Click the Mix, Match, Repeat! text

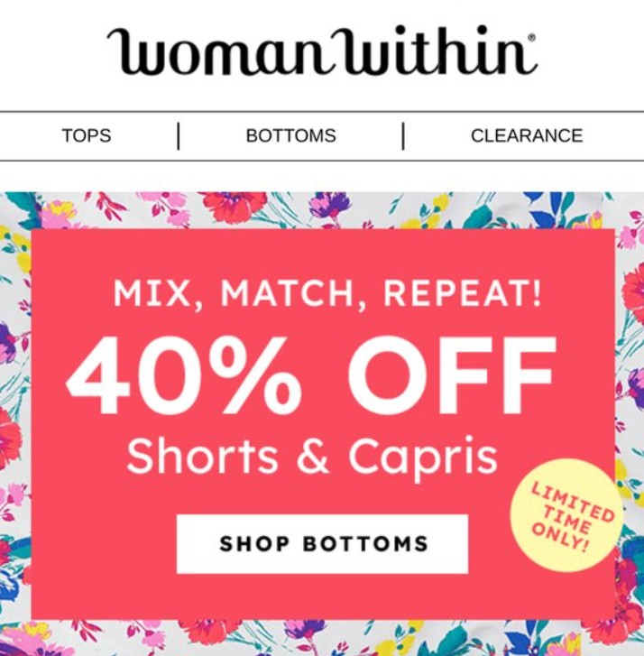pyautogui.click(x=327, y=293)
